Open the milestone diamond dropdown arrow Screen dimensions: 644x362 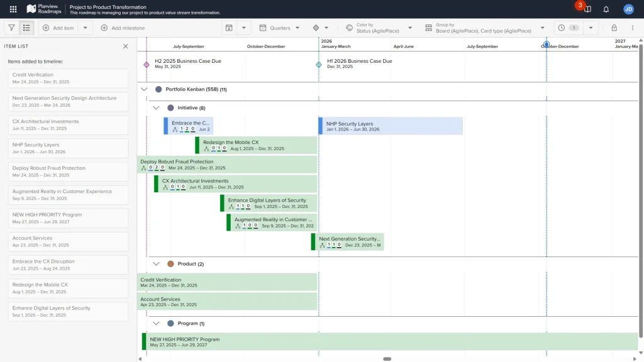coord(326,28)
